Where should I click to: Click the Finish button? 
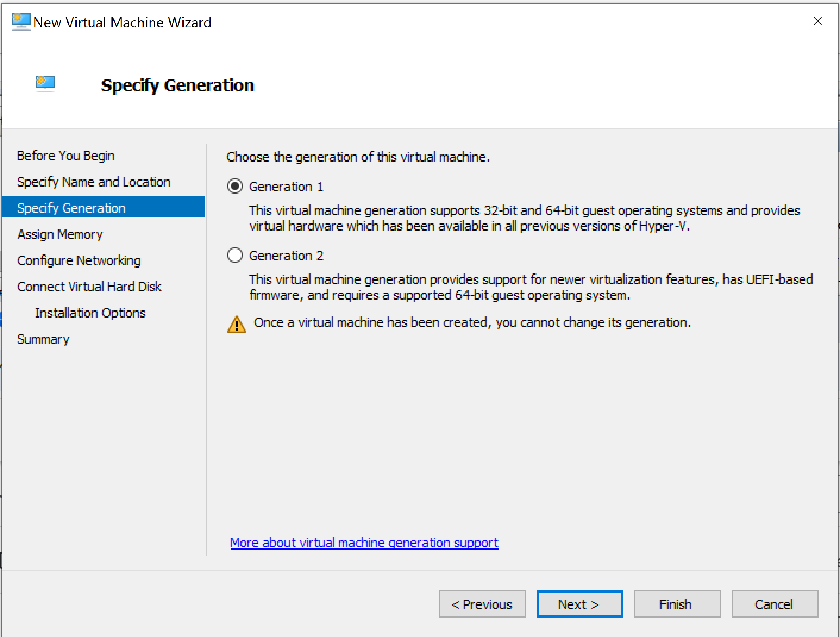click(677, 604)
